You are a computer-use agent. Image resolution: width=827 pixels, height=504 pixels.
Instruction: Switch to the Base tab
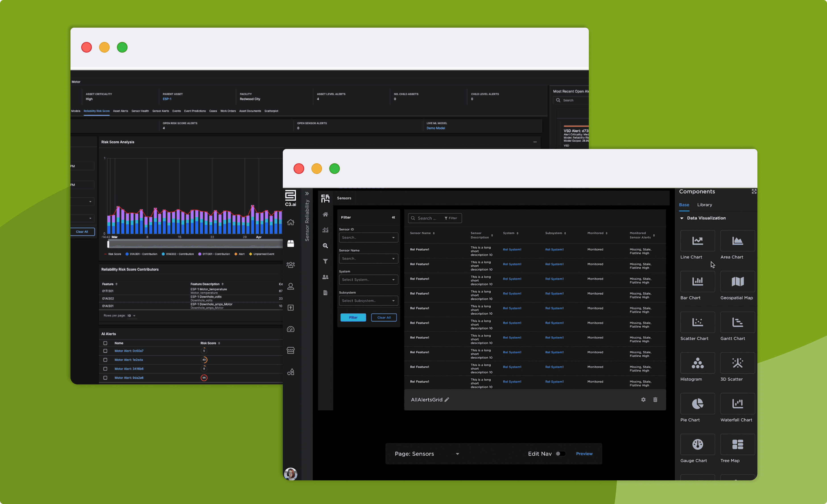click(684, 205)
